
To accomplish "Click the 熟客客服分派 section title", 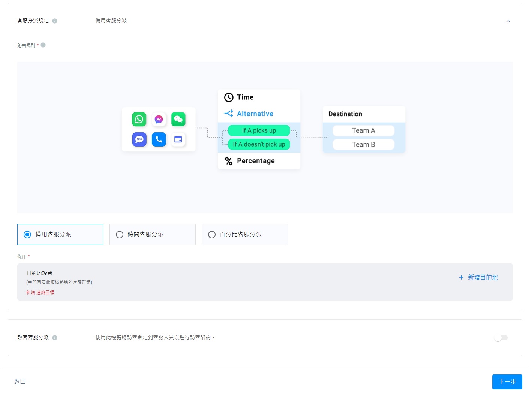I will tap(33, 337).
